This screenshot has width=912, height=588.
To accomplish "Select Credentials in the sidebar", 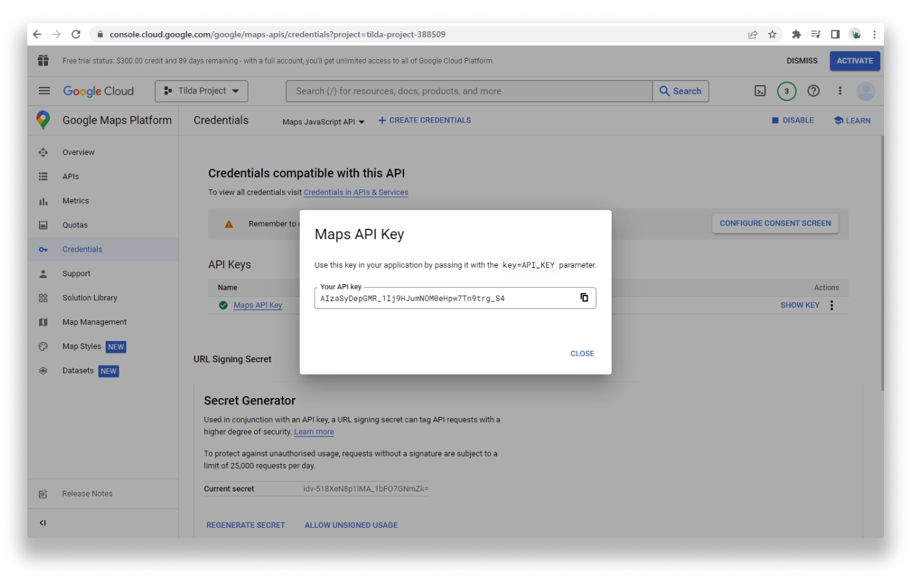I will pos(102,250).
